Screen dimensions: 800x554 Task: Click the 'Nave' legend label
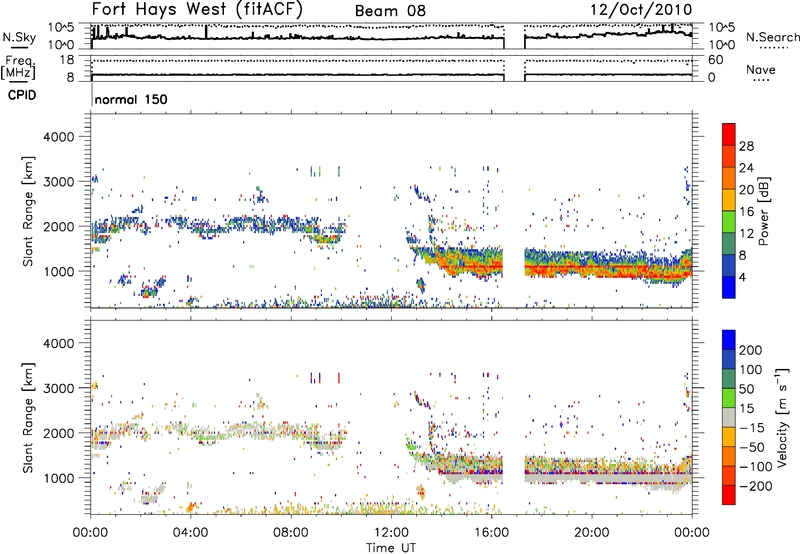pos(761,69)
